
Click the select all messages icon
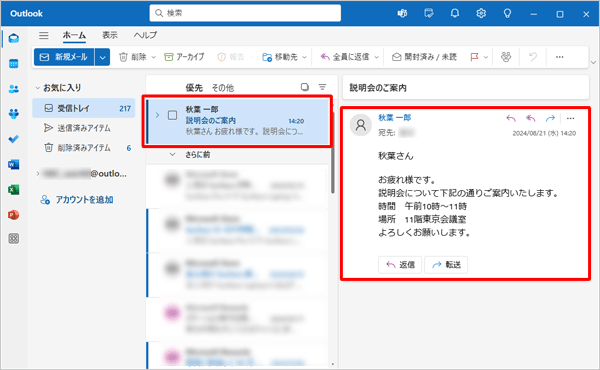[305, 87]
